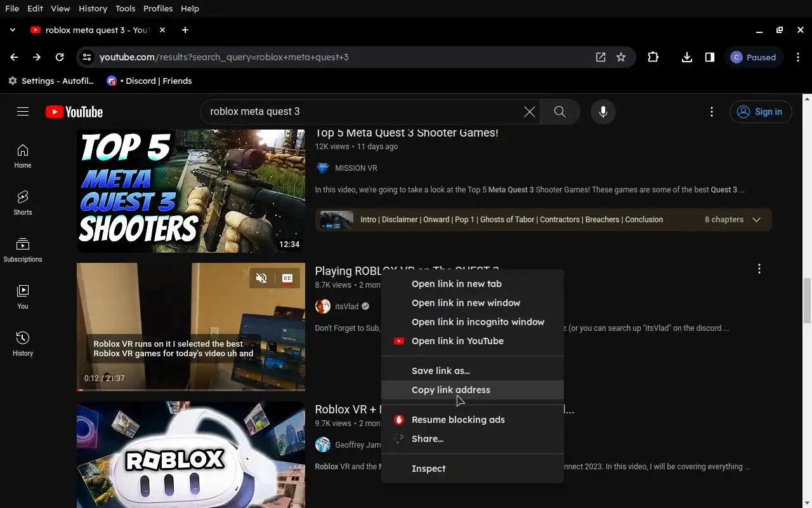Open the MISSION VR channel name
The height and width of the screenshot is (508, 812).
(356, 168)
